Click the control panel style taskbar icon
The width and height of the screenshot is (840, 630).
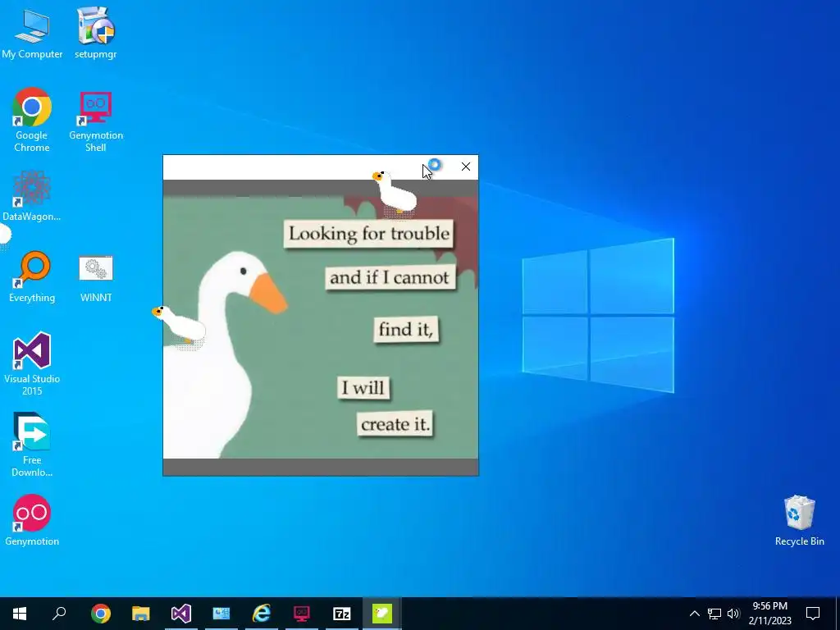pos(221,614)
